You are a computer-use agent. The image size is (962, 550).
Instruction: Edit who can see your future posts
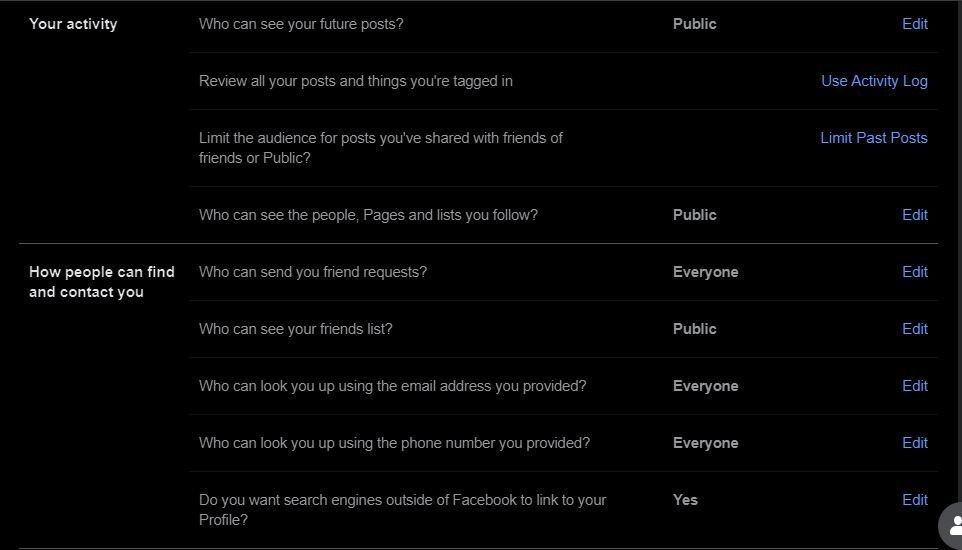click(x=914, y=24)
